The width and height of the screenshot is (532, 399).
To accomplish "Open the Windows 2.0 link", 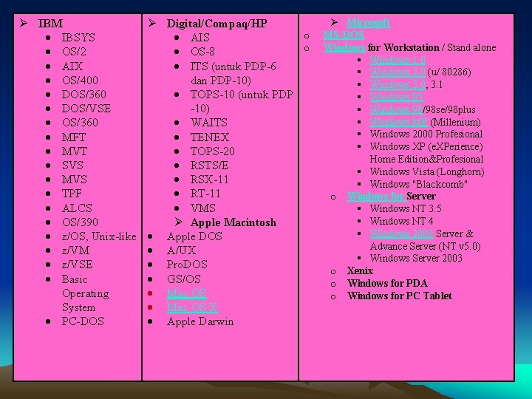I will coord(398,72).
